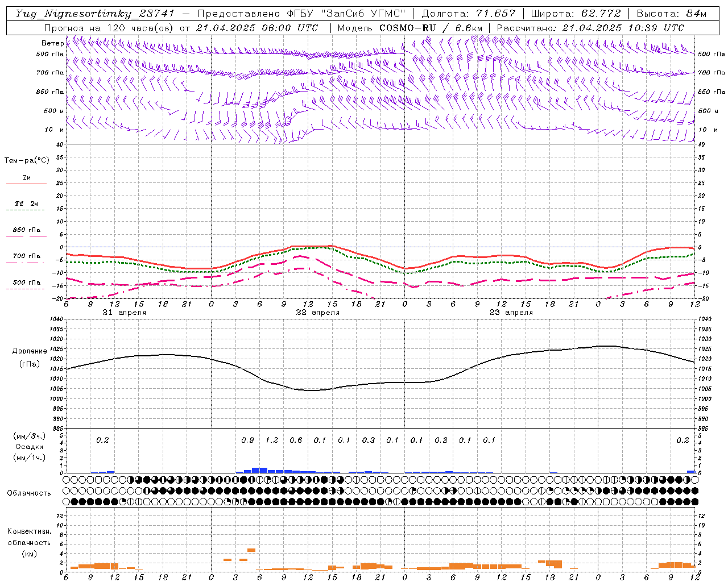Select the 700 гПа temperature legend entry
The height and width of the screenshot is (582, 728).
point(26,256)
